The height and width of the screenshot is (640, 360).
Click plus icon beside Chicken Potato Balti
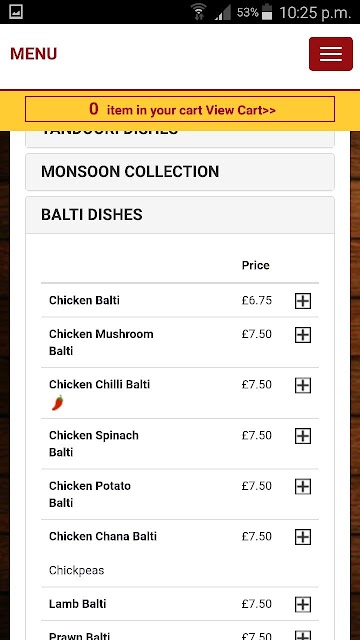point(303,487)
